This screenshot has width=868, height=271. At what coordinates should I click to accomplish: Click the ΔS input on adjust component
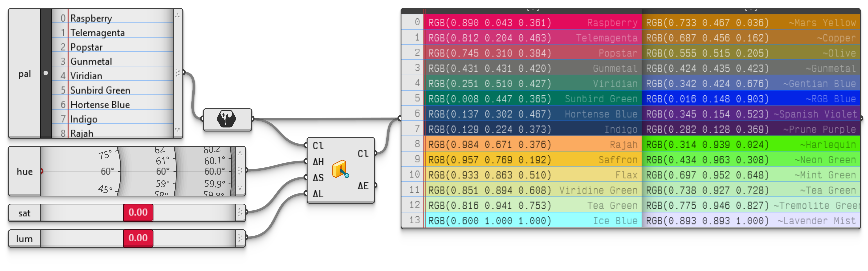coord(318,178)
